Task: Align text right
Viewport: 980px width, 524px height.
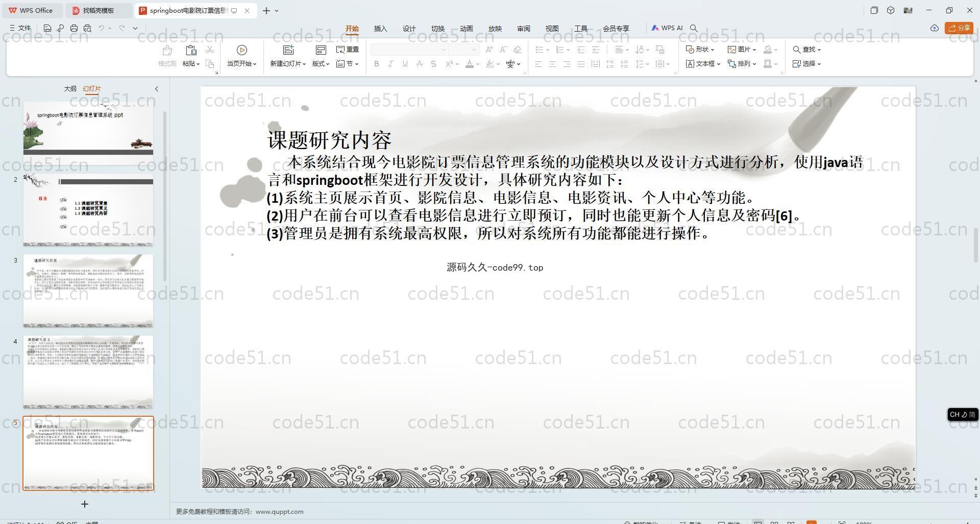Action: (567, 64)
